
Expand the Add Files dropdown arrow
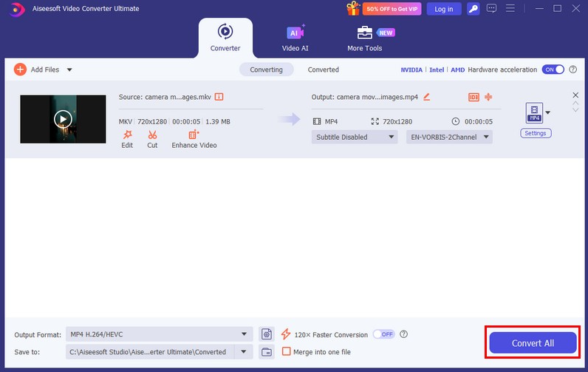pyautogui.click(x=69, y=70)
